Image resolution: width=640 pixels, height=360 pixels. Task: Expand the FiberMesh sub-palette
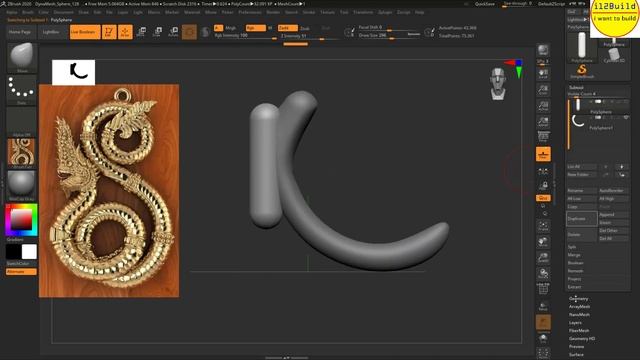(579, 331)
